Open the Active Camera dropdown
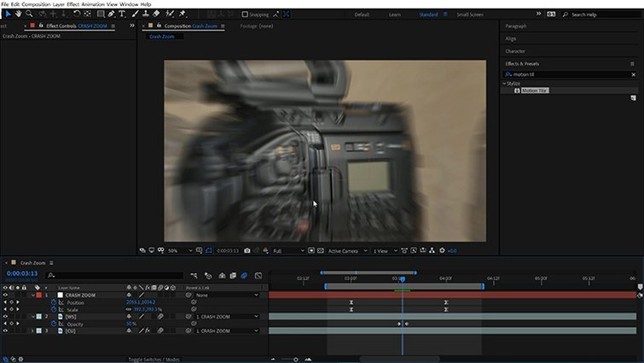 point(347,250)
